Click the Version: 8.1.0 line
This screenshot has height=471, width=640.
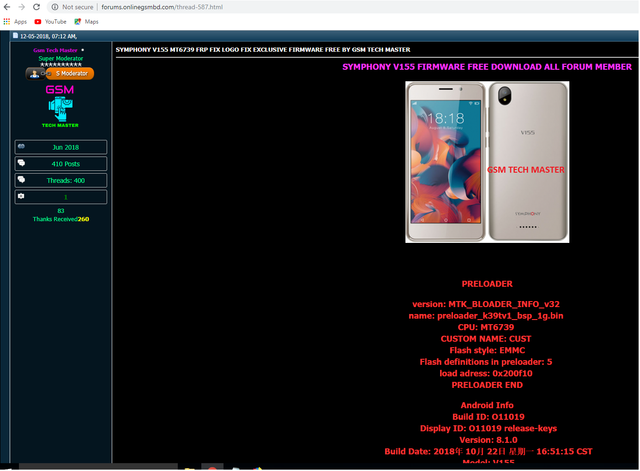pos(488,440)
